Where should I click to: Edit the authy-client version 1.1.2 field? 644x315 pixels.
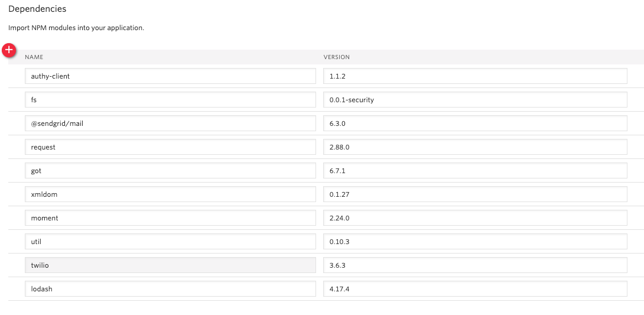(475, 76)
